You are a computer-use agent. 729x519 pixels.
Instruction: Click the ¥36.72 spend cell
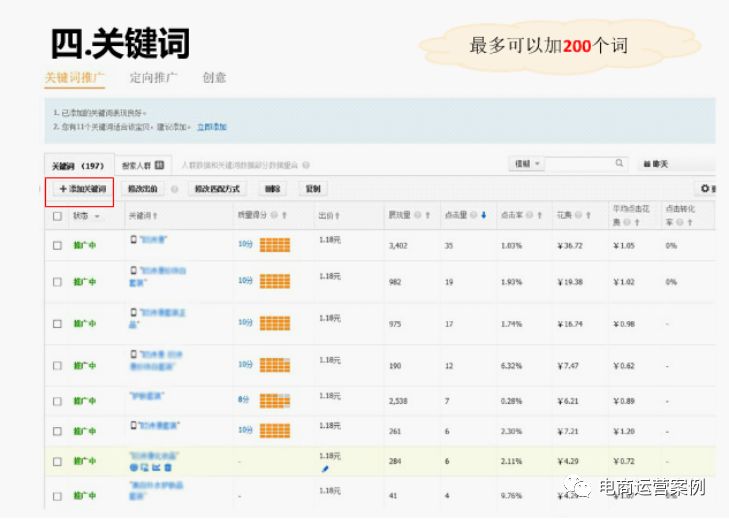pos(570,246)
